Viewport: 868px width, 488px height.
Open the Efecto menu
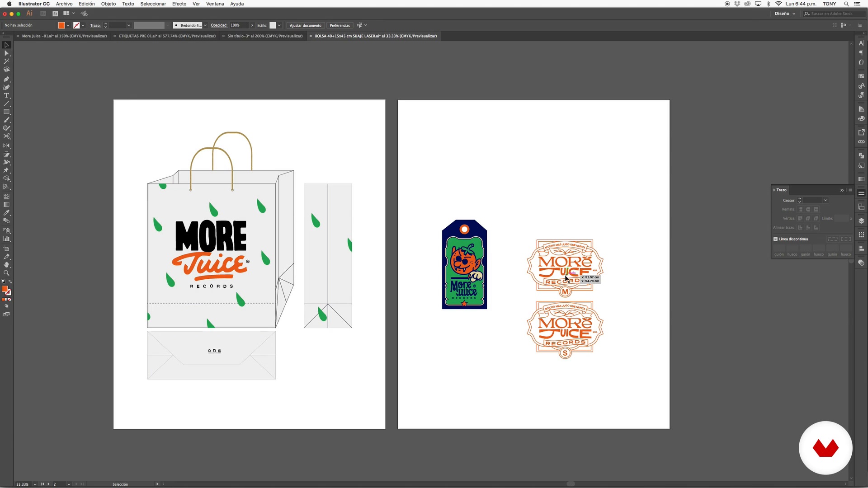(179, 4)
